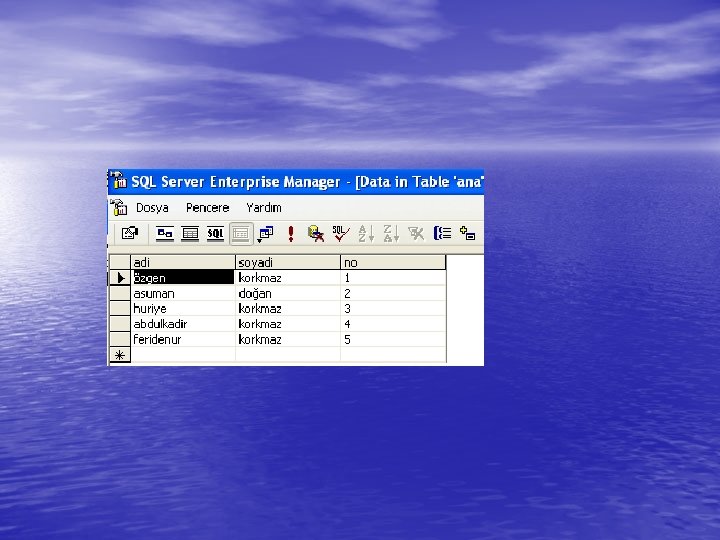Open the Dosya menu
Image resolution: width=720 pixels, height=540 pixels.
click(x=152, y=208)
